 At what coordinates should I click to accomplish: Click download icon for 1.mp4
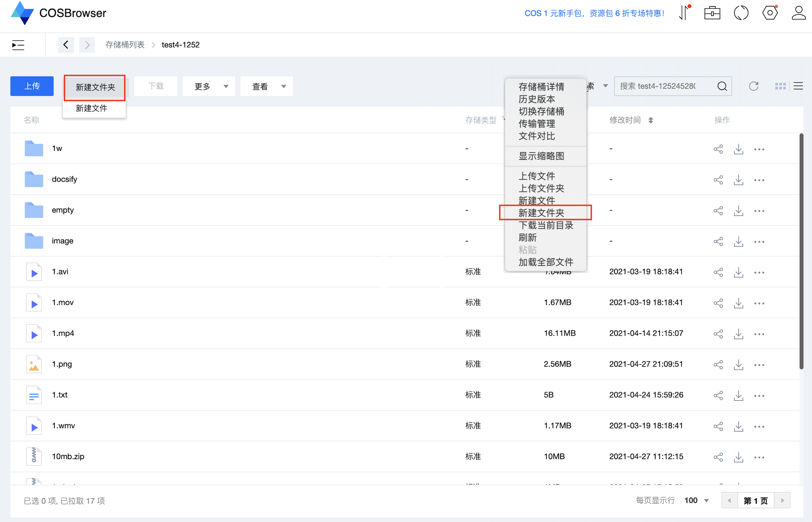(738, 334)
